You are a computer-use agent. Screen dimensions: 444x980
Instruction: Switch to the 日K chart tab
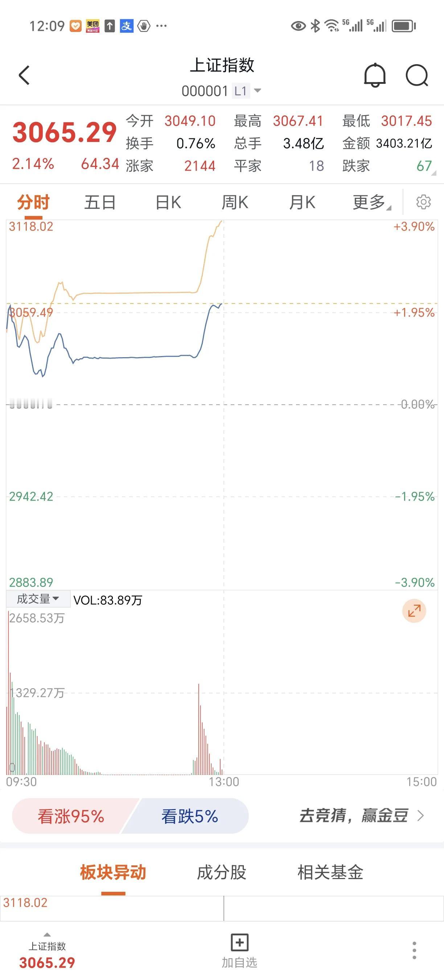[x=168, y=202]
